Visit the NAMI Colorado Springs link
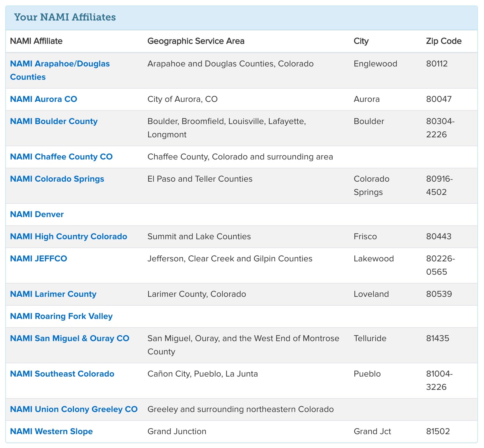The image size is (484, 448). (57, 179)
